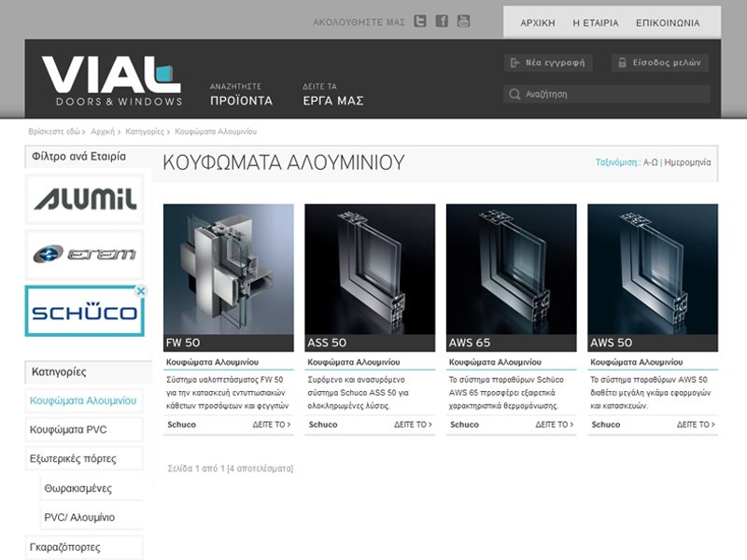The height and width of the screenshot is (560, 747).
Task: Open ΕΠΙΚΟΙΝΩΝΙΑ menu item
Action: 668,22
